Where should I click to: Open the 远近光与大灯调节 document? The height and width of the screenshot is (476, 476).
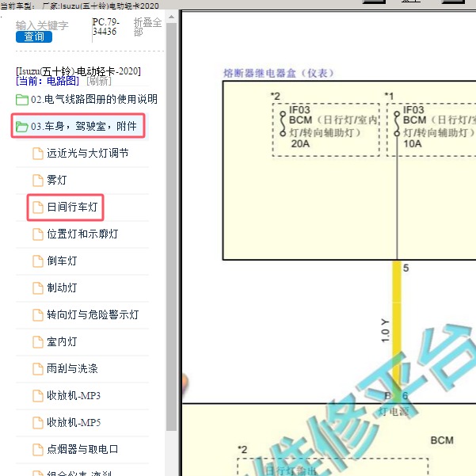(87, 154)
